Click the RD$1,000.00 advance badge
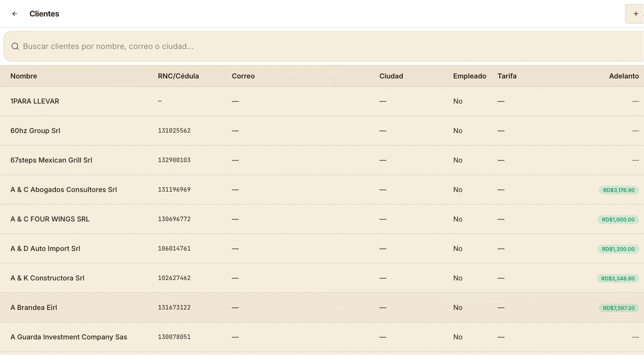Viewport: 644px width, 355px height. pos(618,219)
